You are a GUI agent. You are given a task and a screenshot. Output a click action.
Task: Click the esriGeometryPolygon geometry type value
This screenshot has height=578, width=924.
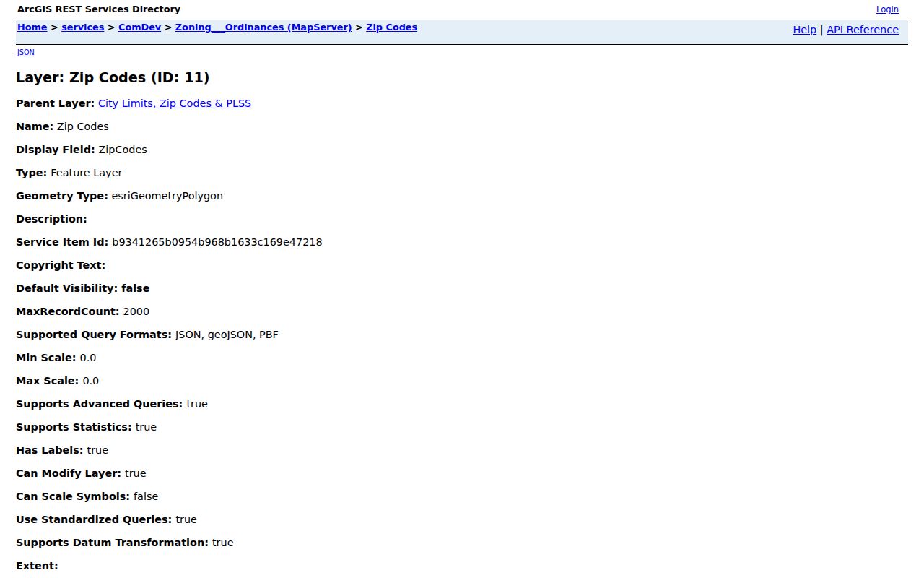tap(167, 196)
